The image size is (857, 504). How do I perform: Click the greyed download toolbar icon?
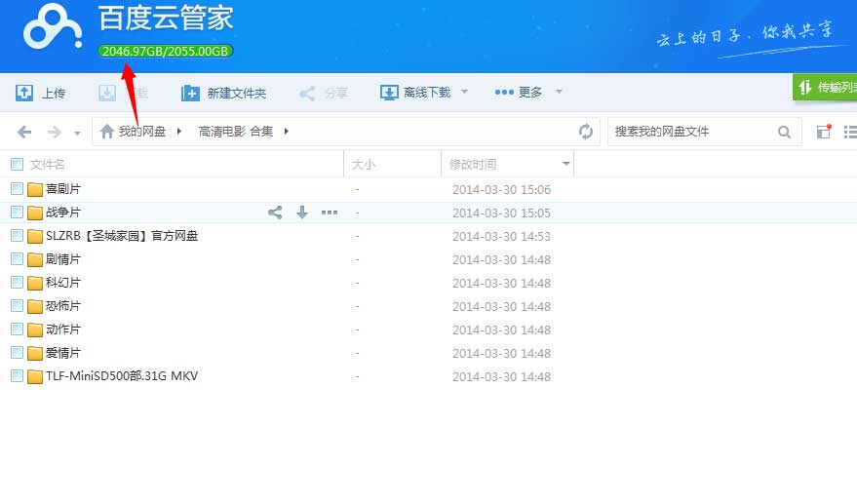[x=107, y=93]
